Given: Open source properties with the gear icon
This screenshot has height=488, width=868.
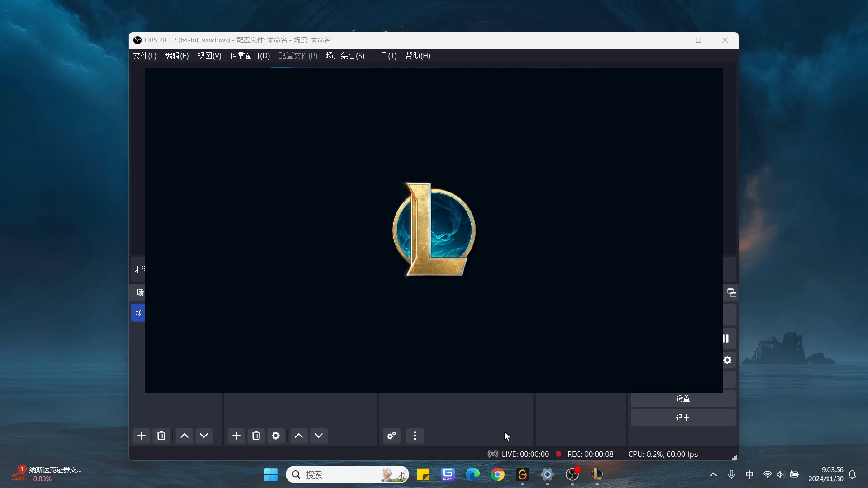Looking at the screenshot, I should (x=276, y=436).
